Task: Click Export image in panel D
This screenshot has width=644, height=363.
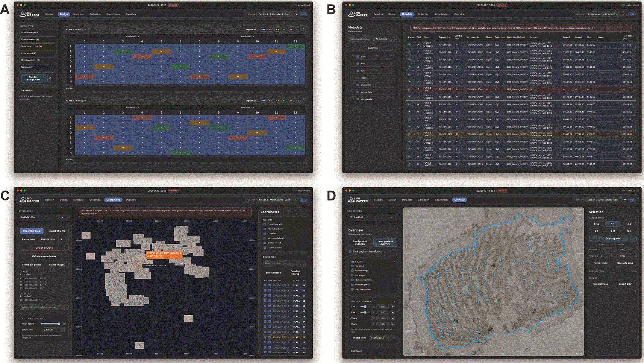Action: click(600, 284)
